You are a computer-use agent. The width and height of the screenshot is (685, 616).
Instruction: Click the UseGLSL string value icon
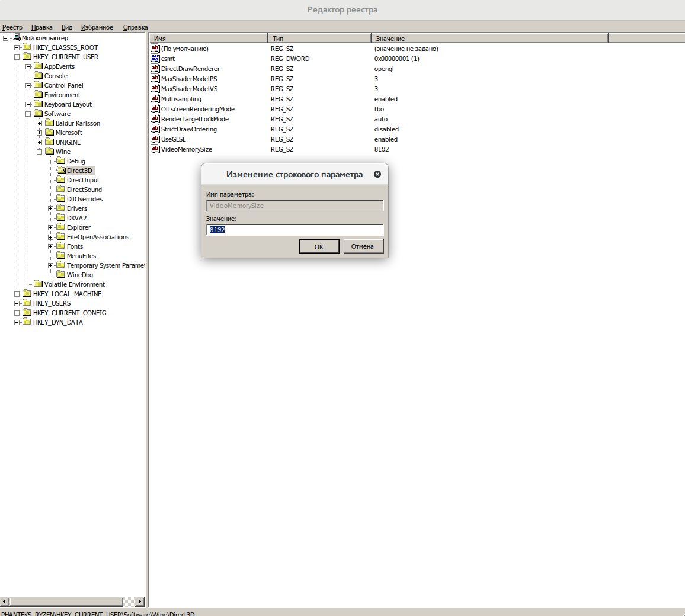coord(155,139)
